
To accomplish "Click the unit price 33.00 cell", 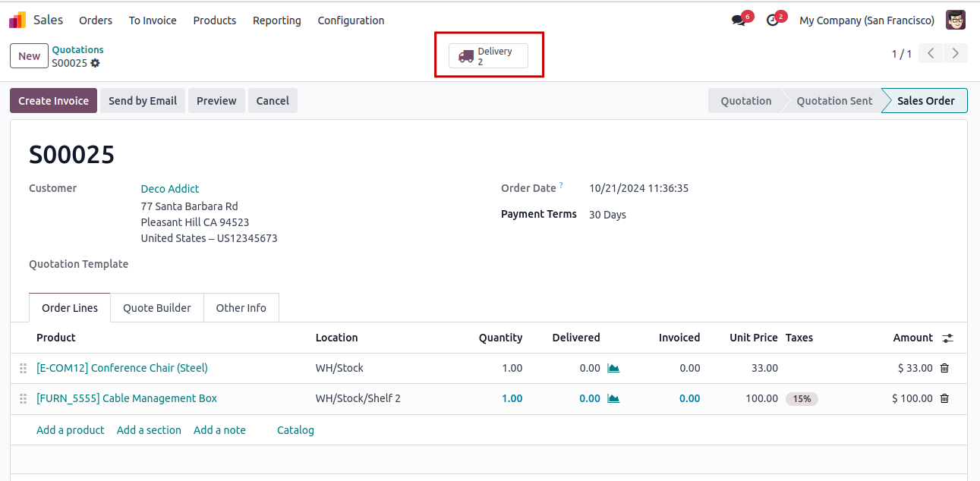I will coord(764,368).
